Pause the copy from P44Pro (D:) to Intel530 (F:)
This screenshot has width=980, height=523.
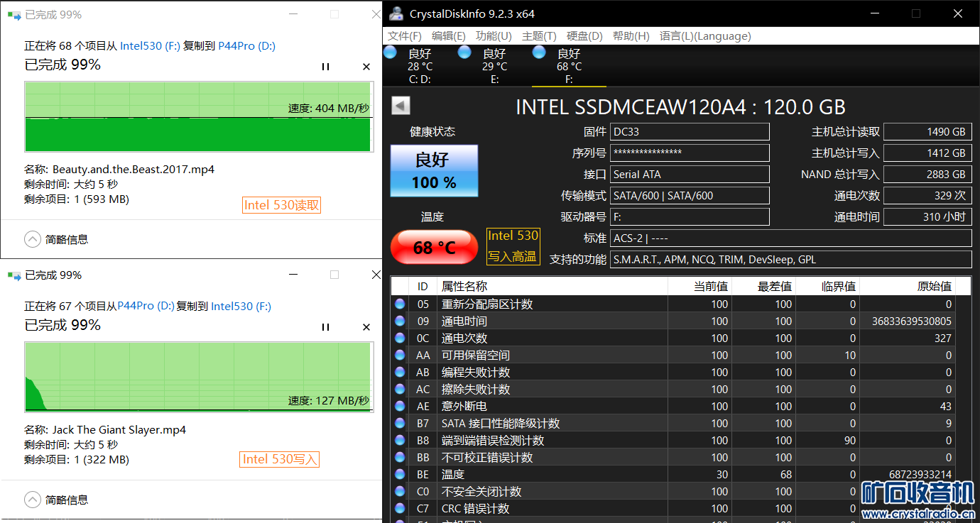pyautogui.click(x=325, y=327)
